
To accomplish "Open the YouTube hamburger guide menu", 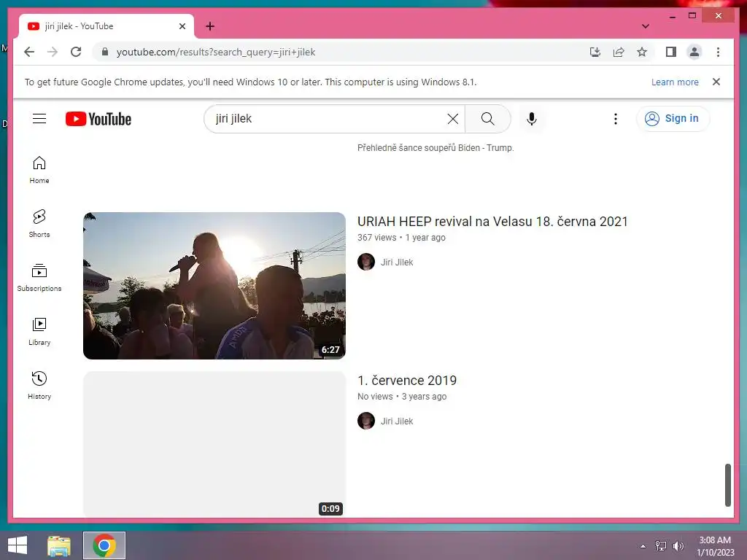I will coord(39,119).
